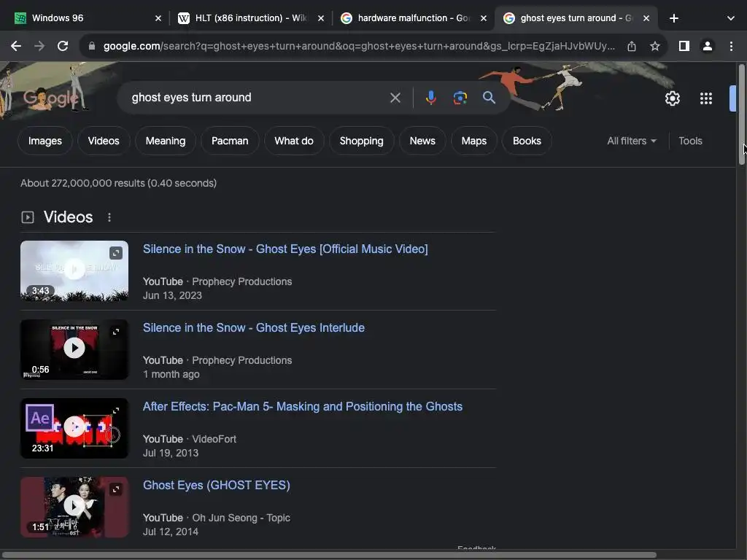This screenshot has height=560, width=747.
Task: Close the Windows 96 tab
Action: click(158, 18)
